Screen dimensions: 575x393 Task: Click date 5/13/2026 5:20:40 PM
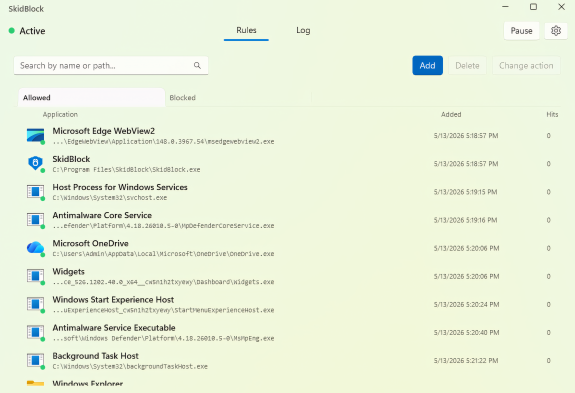point(466,333)
